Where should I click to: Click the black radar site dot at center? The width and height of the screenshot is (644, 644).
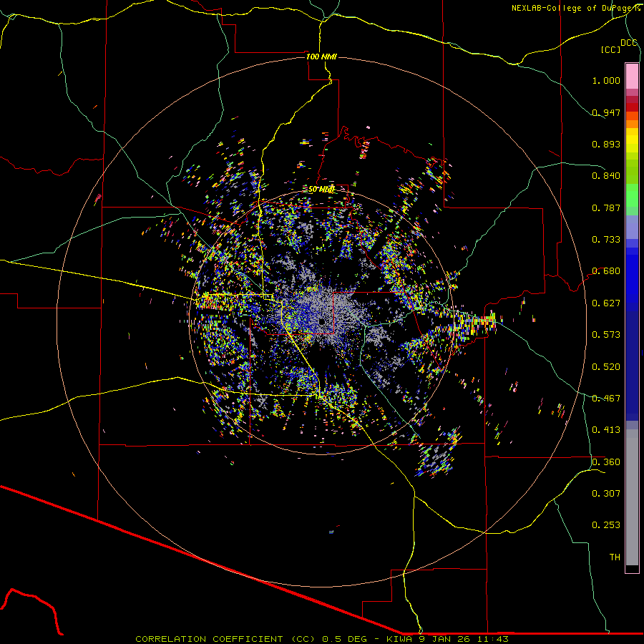pos(323,321)
